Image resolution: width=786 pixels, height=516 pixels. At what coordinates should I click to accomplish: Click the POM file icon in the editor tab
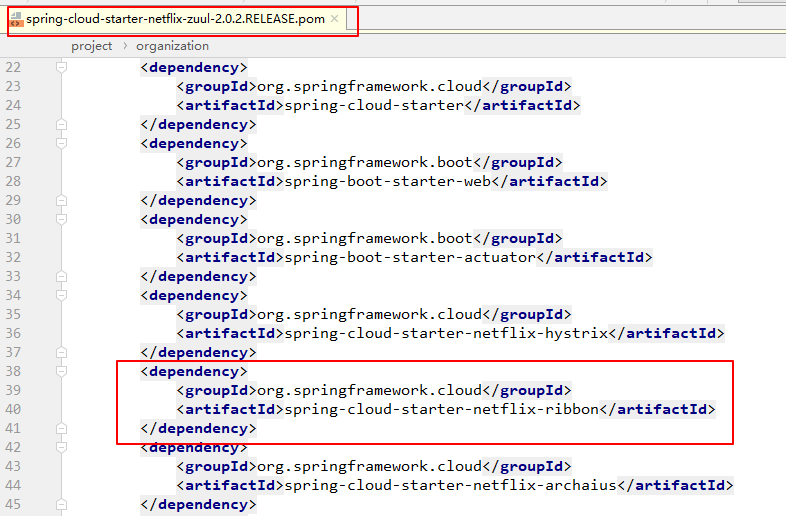point(16,19)
